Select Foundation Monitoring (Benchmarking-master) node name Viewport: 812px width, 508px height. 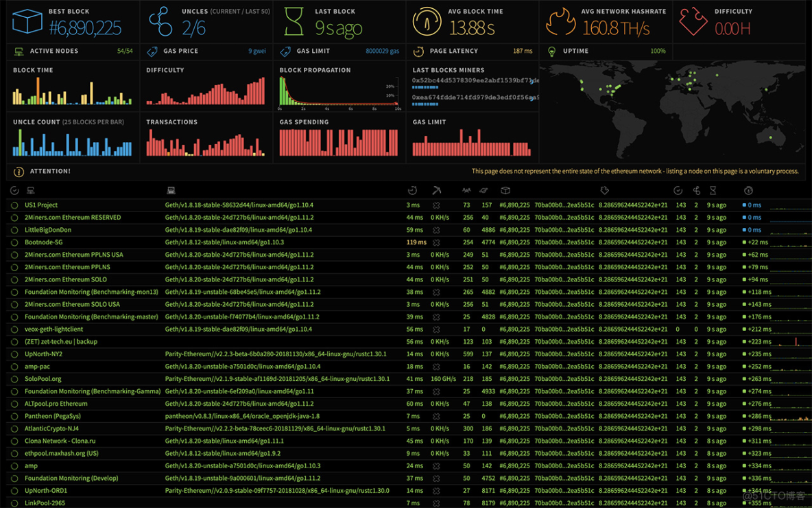pos(91,317)
